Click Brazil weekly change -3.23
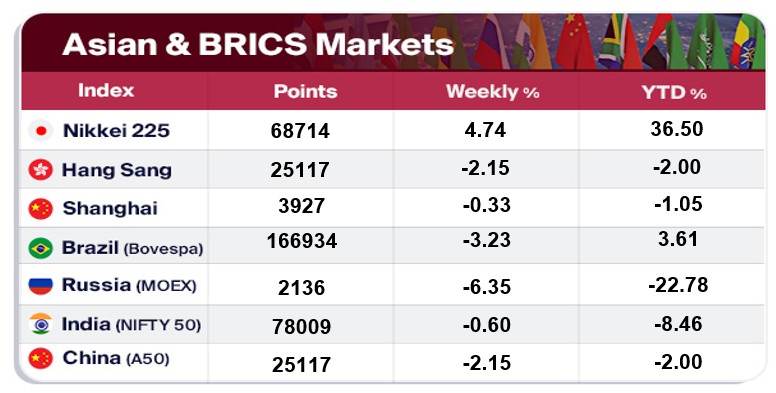This screenshot has height=393, width=776. point(486,240)
